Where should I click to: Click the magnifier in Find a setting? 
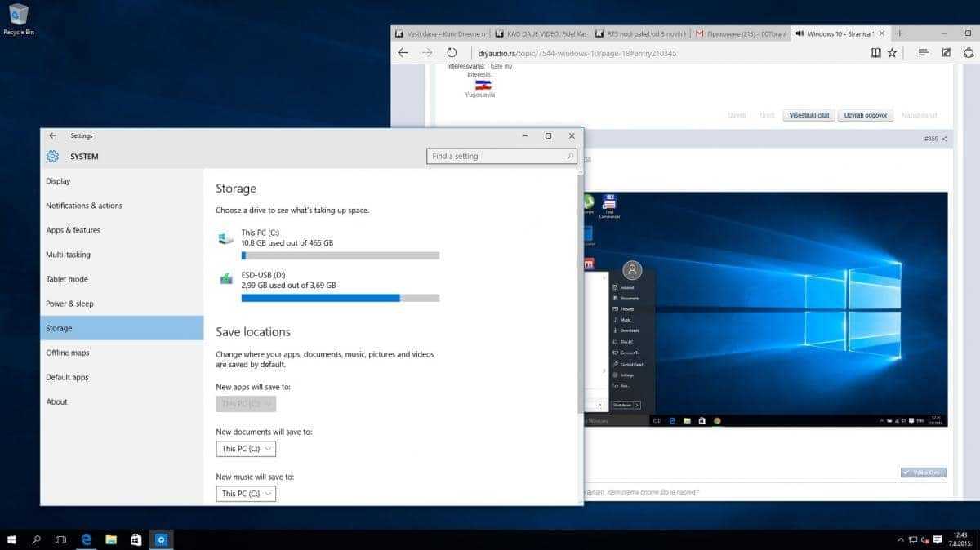point(569,156)
